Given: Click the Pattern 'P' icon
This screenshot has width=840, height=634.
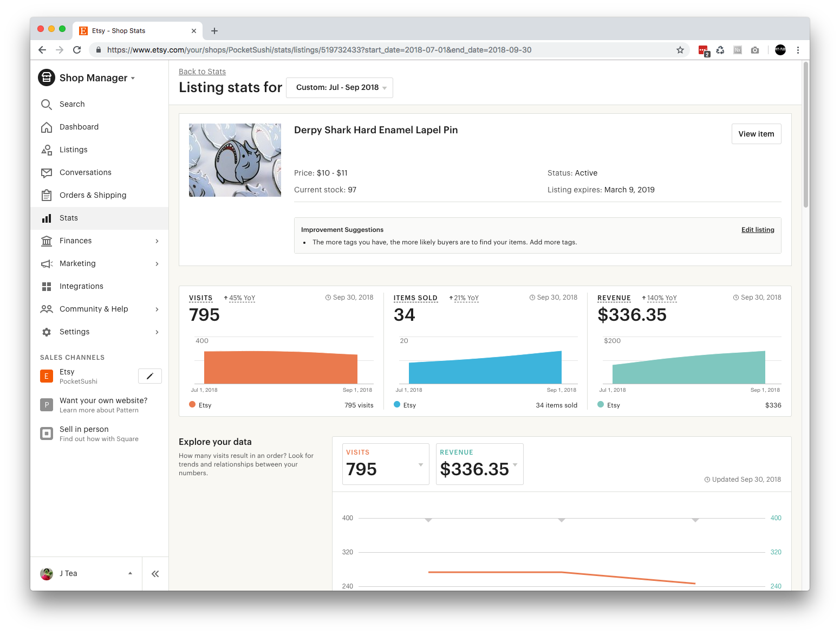Looking at the screenshot, I should [x=47, y=405].
